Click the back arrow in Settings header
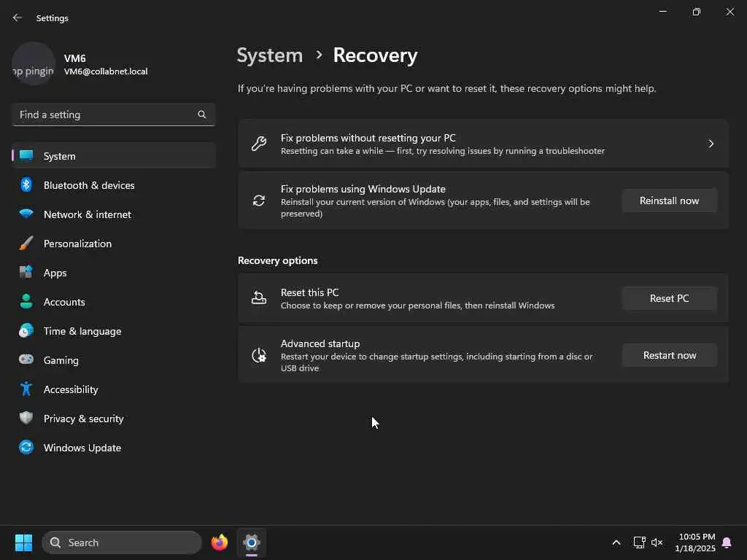Screen dimensions: 747x560 coord(18,17)
